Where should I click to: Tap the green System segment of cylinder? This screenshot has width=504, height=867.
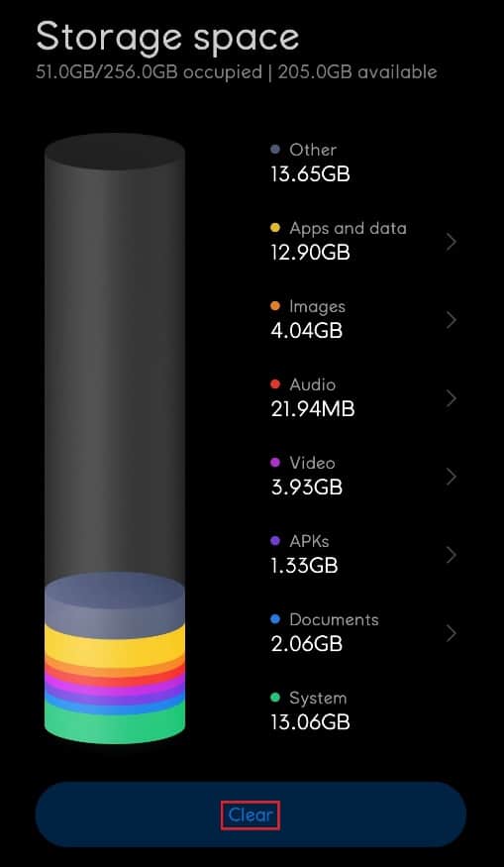pyautogui.click(x=115, y=725)
